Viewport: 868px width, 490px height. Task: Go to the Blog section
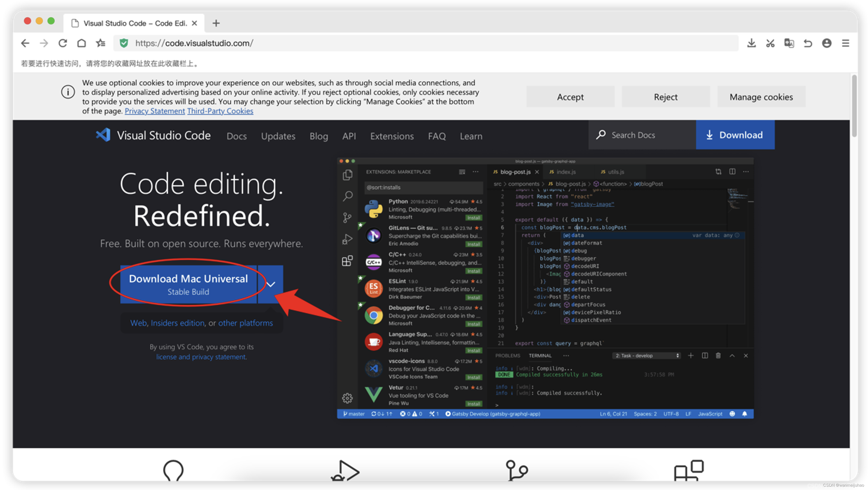(x=319, y=136)
